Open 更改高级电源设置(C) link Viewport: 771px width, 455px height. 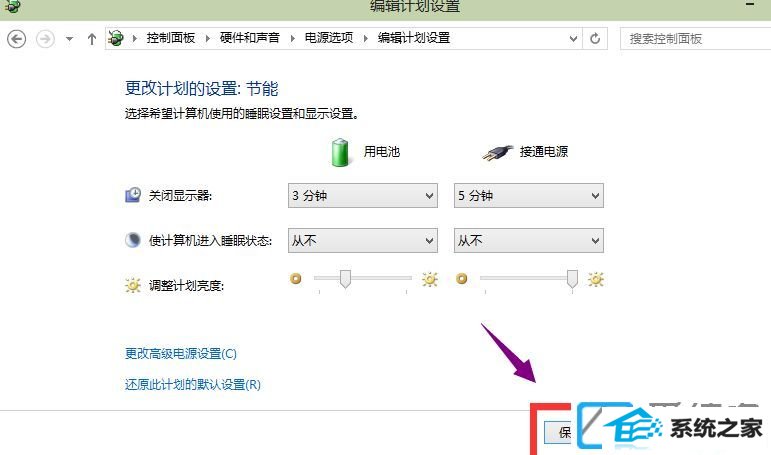point(181,353)
